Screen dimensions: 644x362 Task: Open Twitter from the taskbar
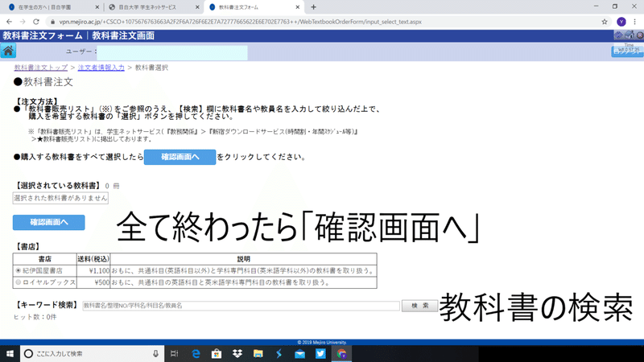320,353
